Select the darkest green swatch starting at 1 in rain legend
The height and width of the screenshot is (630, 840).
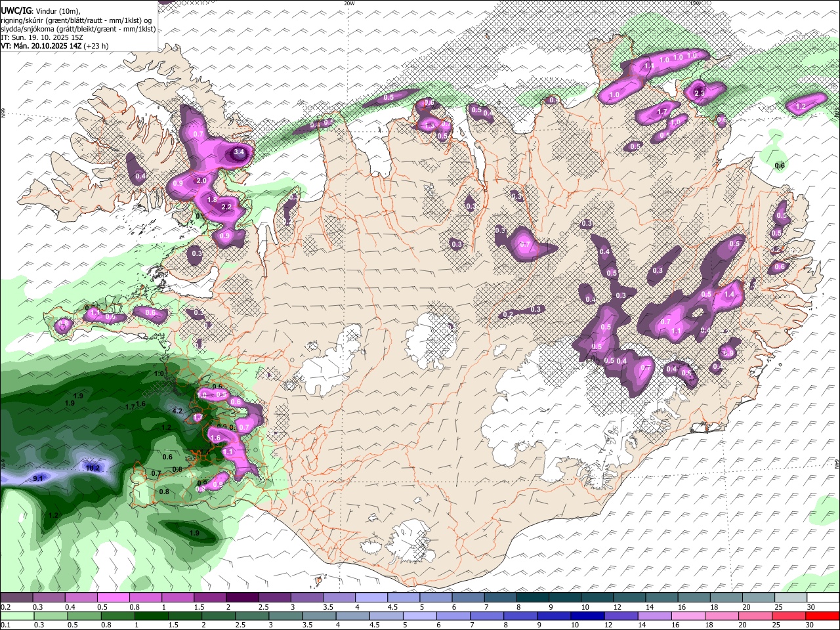click(x=152, y=616)
